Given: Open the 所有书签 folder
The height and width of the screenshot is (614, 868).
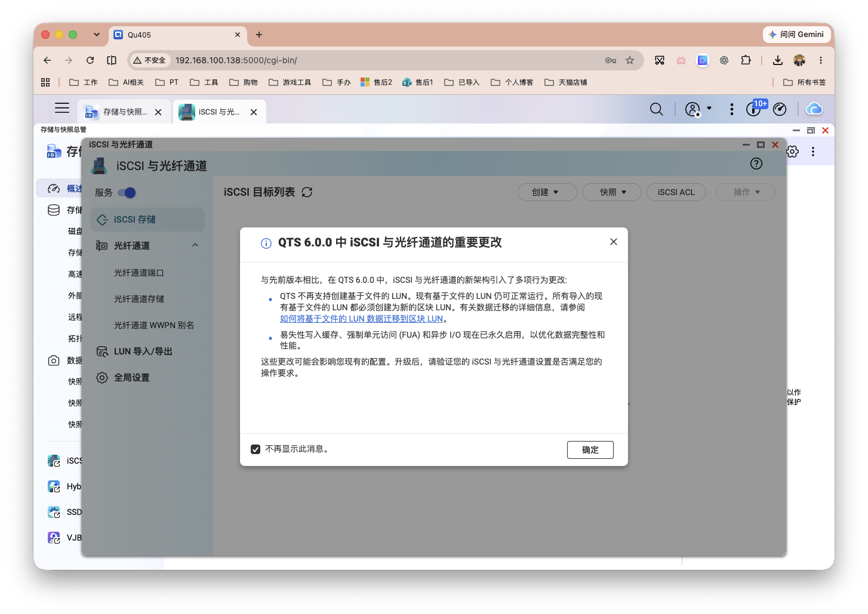Looking at the screenshot, I should pos(805,82).
